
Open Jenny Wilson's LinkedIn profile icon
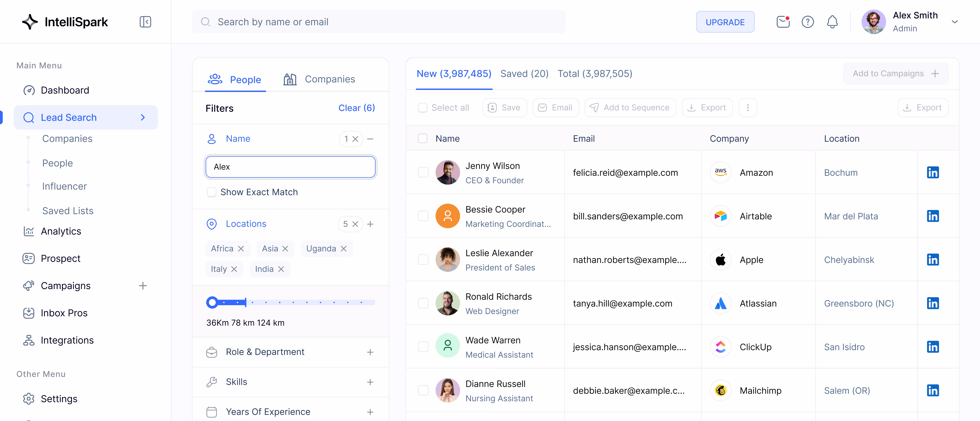932,172
